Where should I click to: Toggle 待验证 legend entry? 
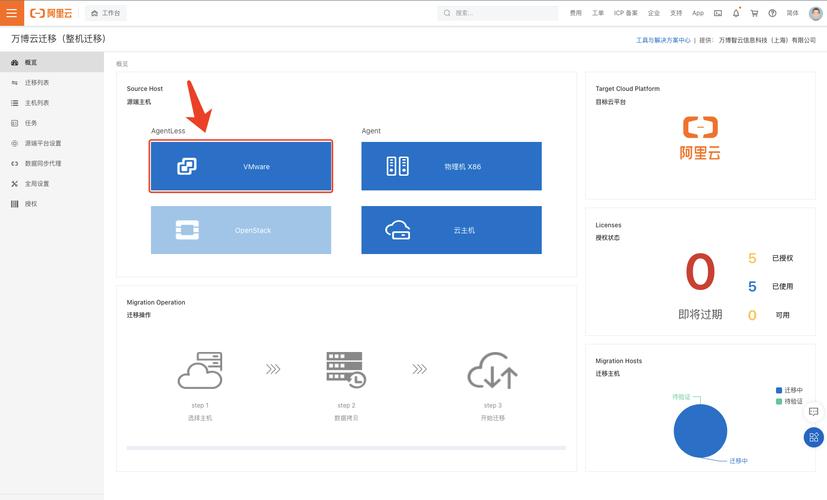click(789, 401)
